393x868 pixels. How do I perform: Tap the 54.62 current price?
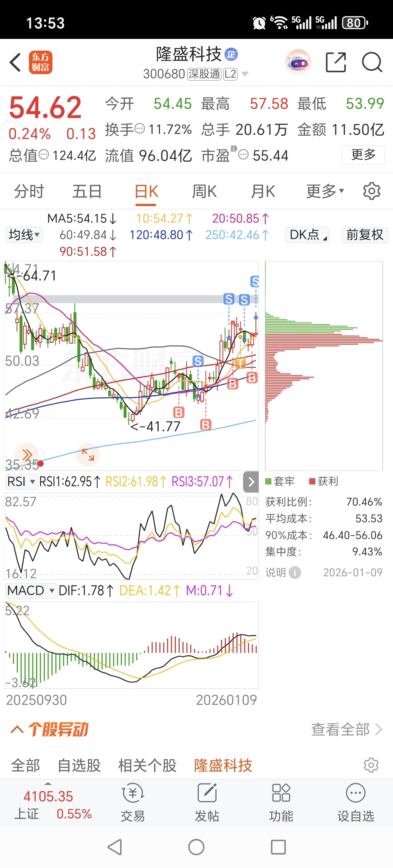[x=45, y=107]
